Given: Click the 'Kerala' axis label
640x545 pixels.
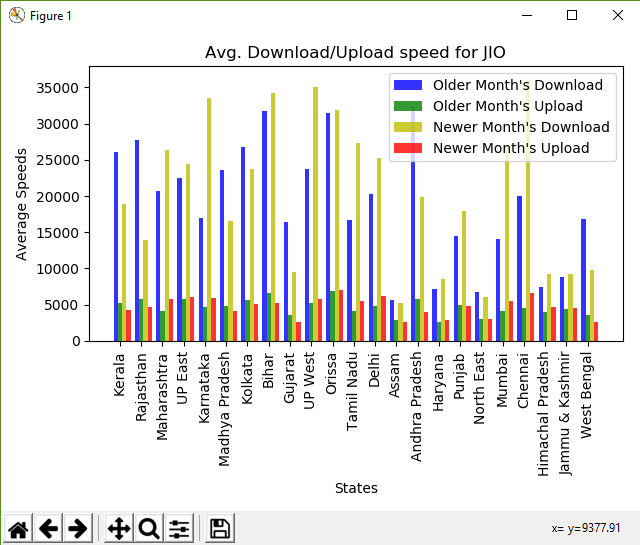Looking at the screenshot, I should pos(119,375).
